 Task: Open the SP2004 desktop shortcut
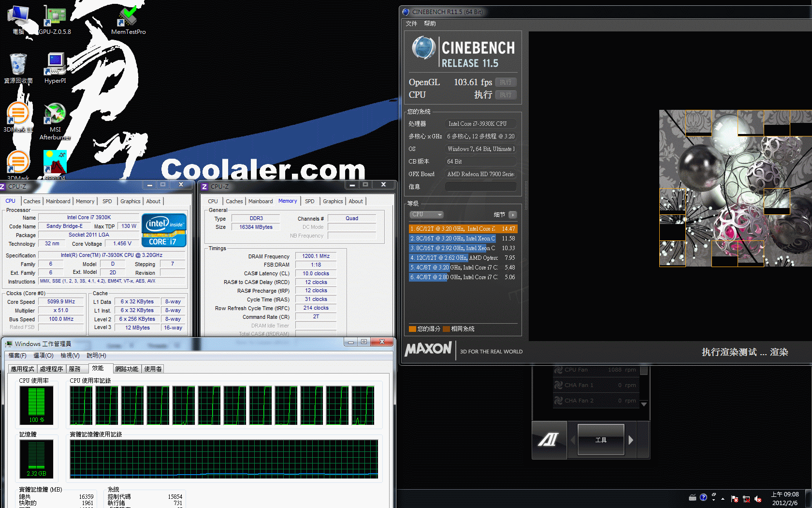click(55, 165)
